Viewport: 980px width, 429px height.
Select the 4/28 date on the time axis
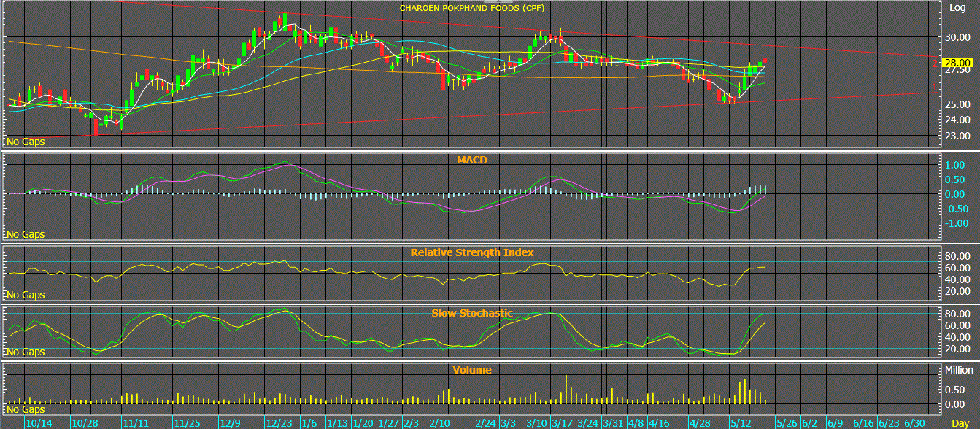[x=701, y=423]
